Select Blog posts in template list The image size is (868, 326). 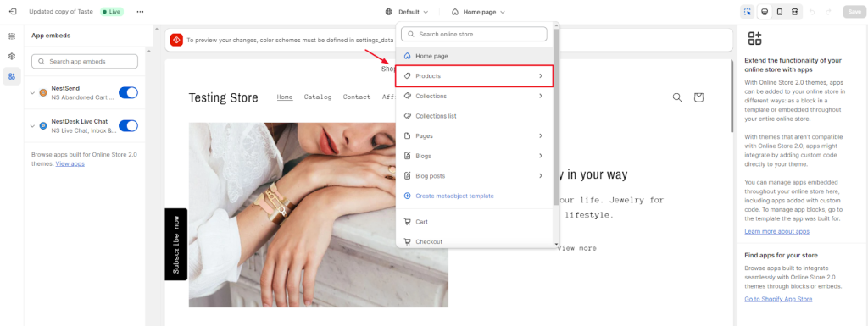tap(475, 176)
